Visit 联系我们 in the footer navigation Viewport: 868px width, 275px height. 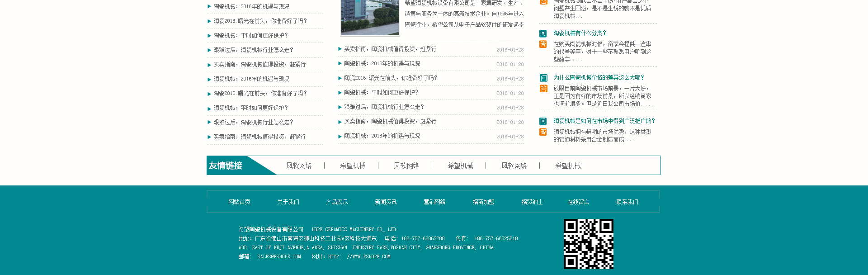[x=627, y=202]
